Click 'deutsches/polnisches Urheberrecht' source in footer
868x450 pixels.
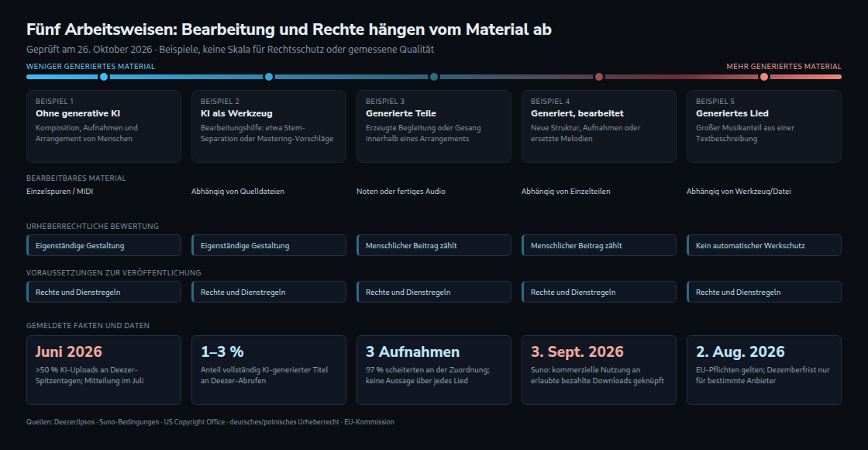[x=284, y=422]
